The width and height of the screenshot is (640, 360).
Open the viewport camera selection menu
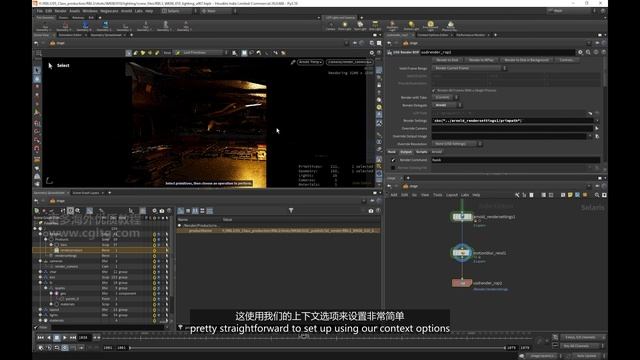tap(349, 62)
